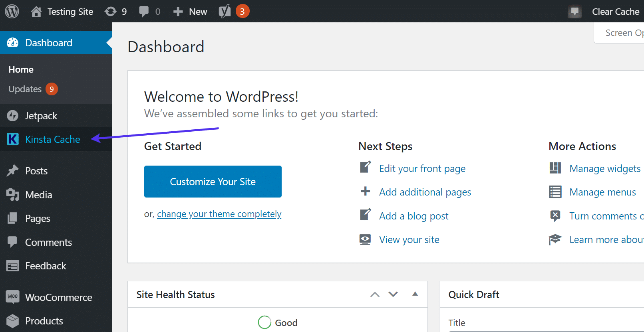Click the Site Health Status heading

[x=175, y=294]
